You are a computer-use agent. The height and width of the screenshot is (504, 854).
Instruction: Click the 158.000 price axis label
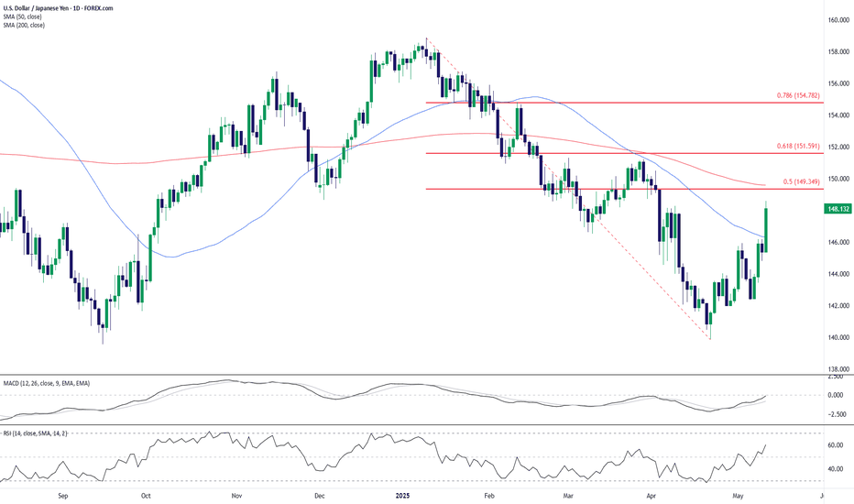[838, 51]
